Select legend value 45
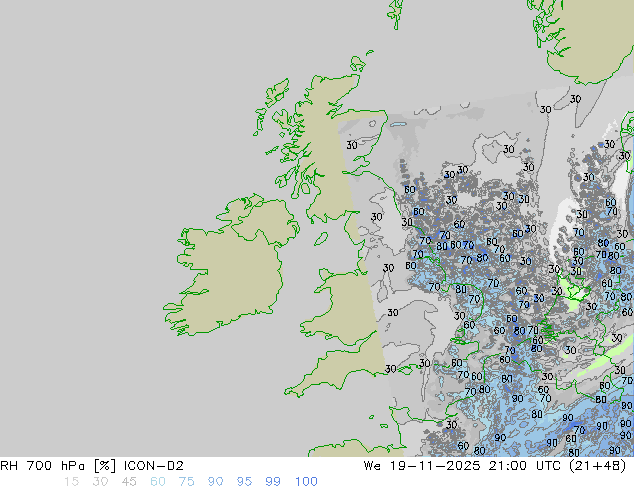Viewport: 634px width, 490px height. coord(129,482)
